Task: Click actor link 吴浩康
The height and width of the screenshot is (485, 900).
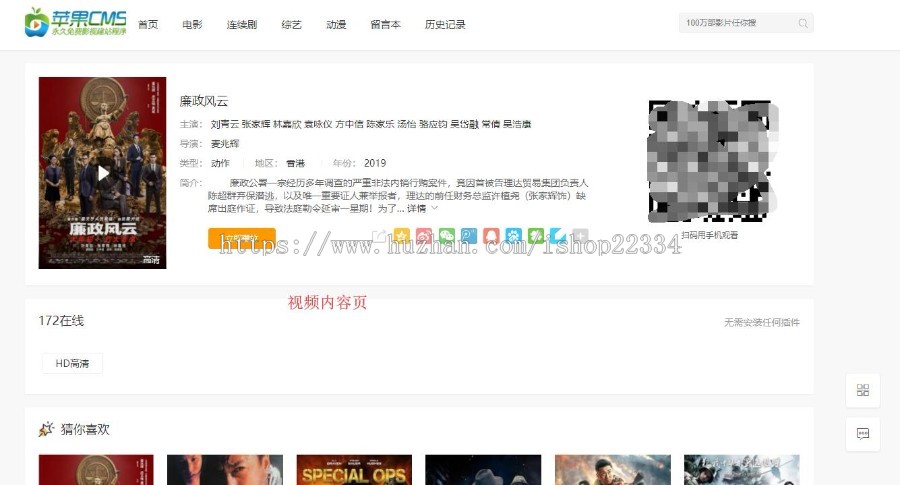Action: click(x=517, y=124)
